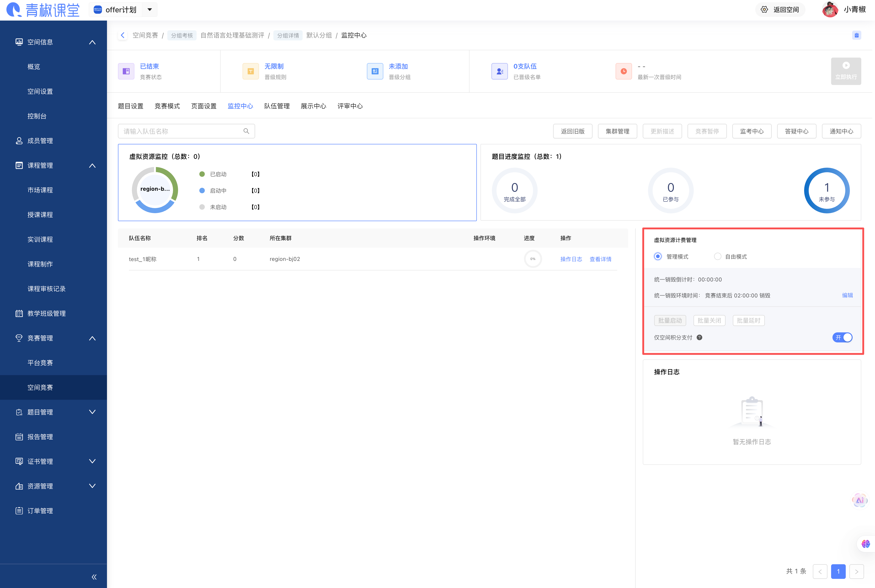The width and height of the screenshot is (875, 588).
Task: Click the 集群管理 button
Action: [x=617, y=131]
